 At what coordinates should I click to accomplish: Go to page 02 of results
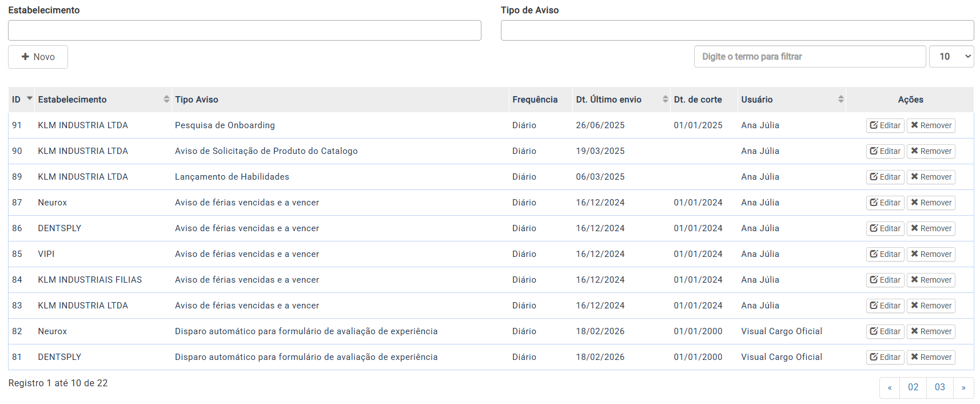(913, 387)
